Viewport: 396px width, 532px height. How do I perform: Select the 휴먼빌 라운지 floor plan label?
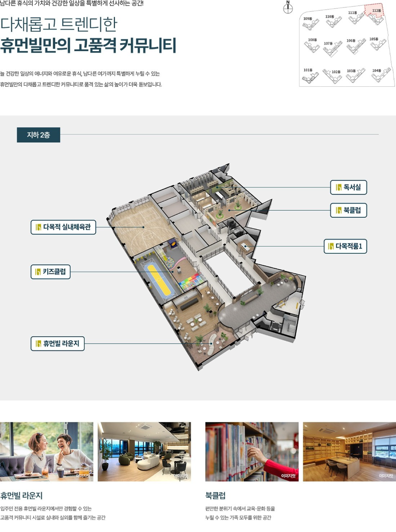[x=58, y=344]
